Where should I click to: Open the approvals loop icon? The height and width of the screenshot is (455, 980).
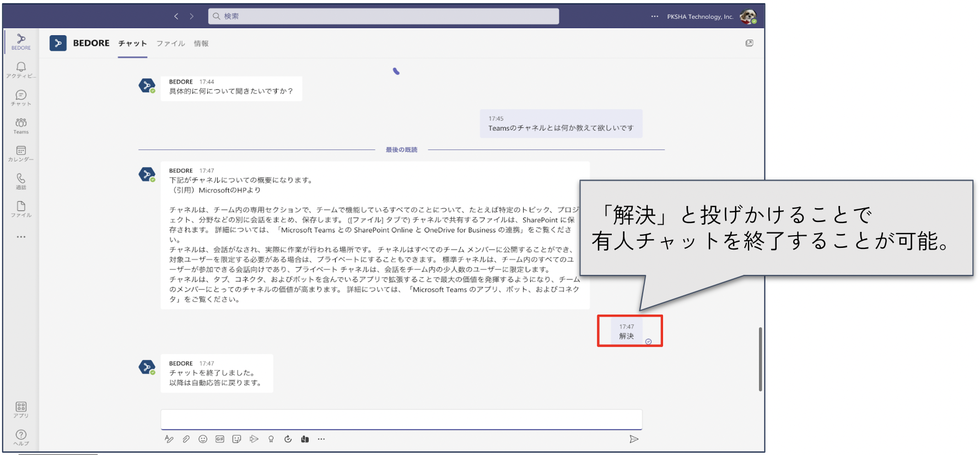pos(288,439)
